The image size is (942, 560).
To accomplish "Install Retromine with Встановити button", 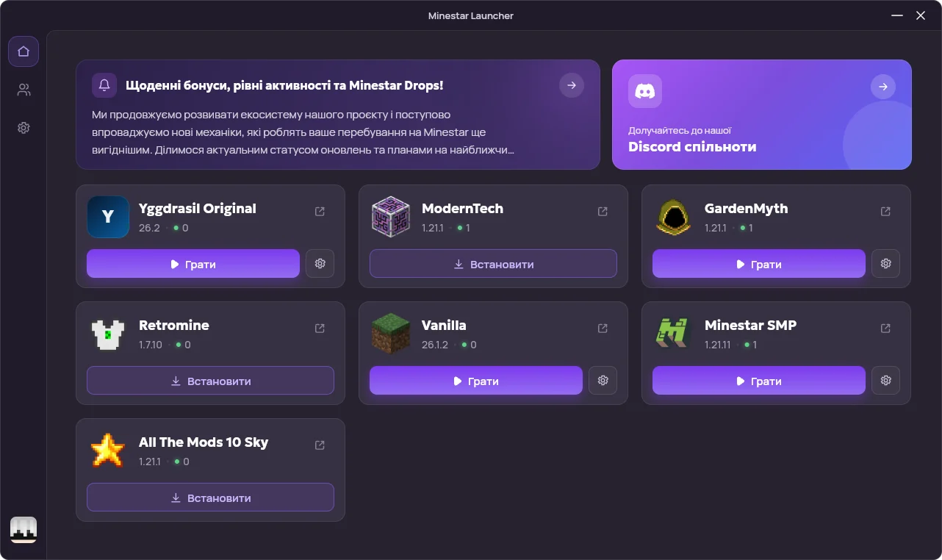I will coord(210,381).
